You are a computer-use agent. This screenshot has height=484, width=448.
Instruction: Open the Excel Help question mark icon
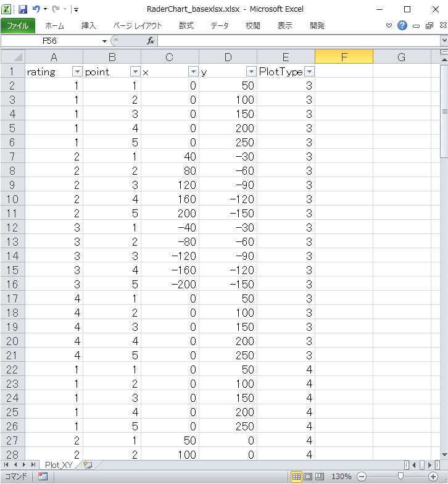tap(402, 25)
